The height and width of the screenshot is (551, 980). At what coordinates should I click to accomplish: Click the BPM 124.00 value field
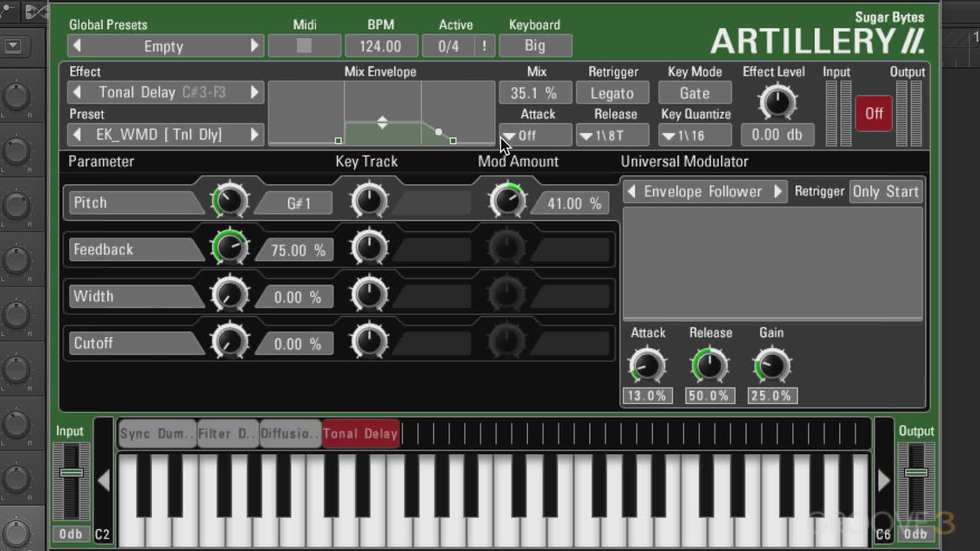(380, 46)
